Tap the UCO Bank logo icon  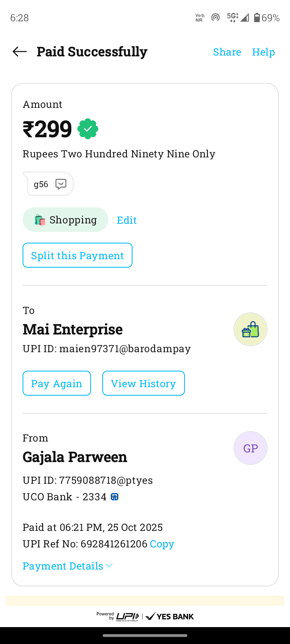click(115, 497)
